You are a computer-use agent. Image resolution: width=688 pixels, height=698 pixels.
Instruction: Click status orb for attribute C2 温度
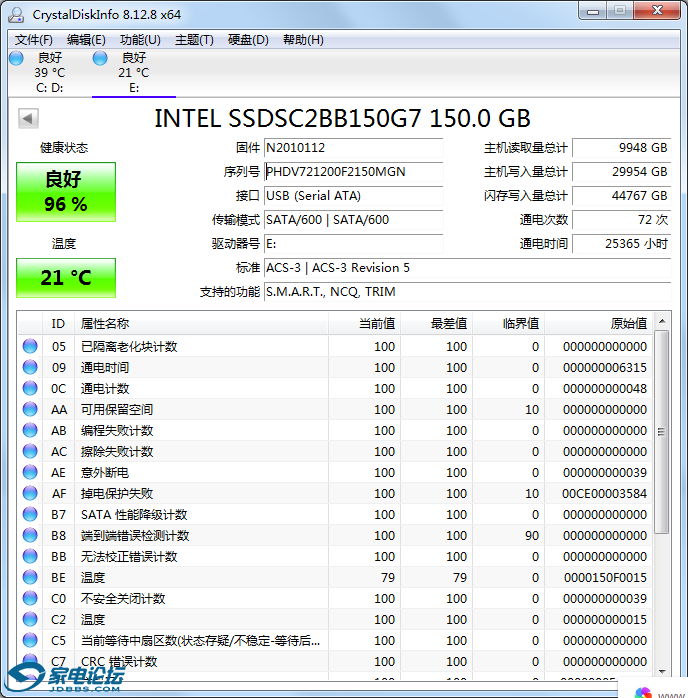[30, 619]
